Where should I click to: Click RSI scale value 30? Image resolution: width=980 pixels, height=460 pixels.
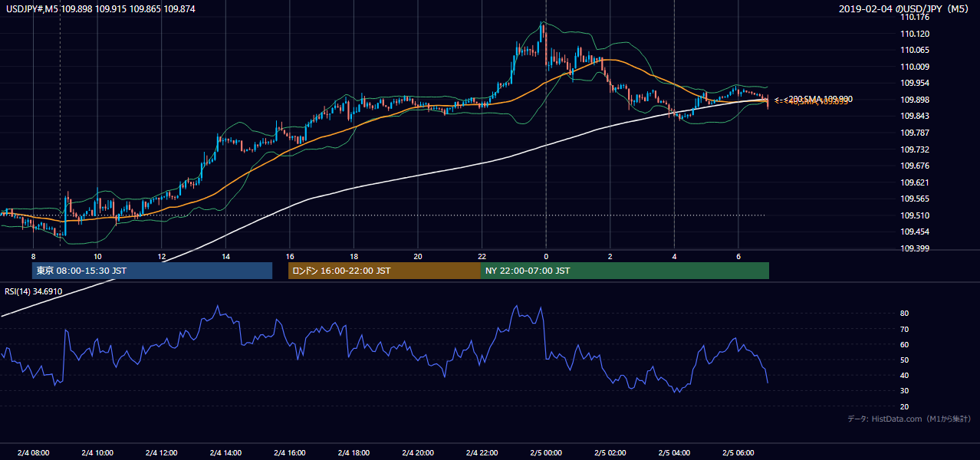pos(905,391)
